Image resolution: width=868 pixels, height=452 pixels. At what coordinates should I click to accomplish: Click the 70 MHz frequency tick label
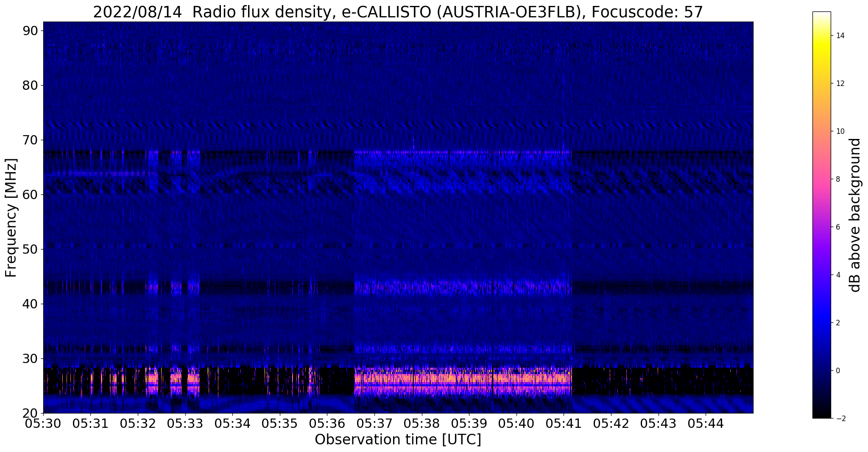(x=30, y=140)
